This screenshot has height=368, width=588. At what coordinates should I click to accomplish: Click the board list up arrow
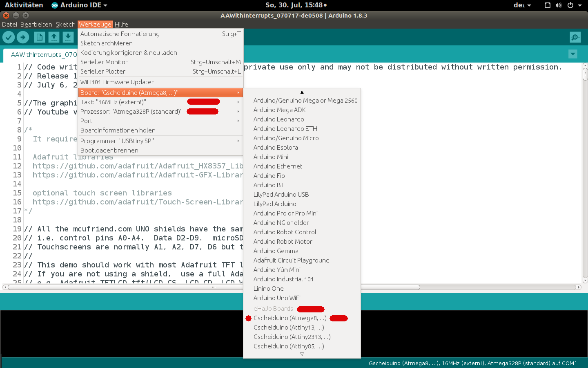click(x=302, y=92)
